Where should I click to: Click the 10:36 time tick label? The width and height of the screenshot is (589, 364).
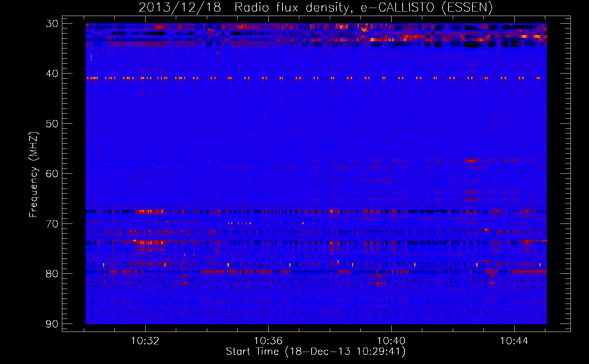tap(268, 341)
